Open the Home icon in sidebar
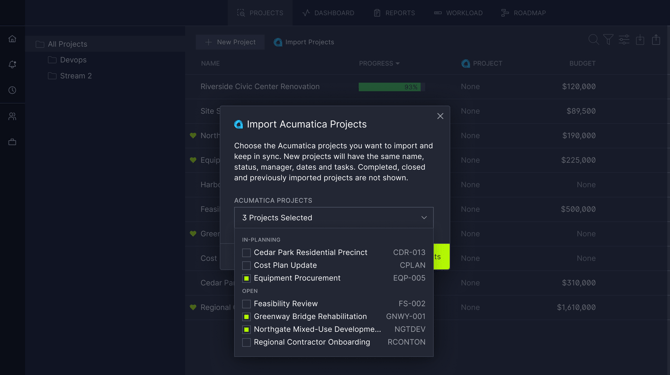 pyautogui.click(x=12, y=39)
